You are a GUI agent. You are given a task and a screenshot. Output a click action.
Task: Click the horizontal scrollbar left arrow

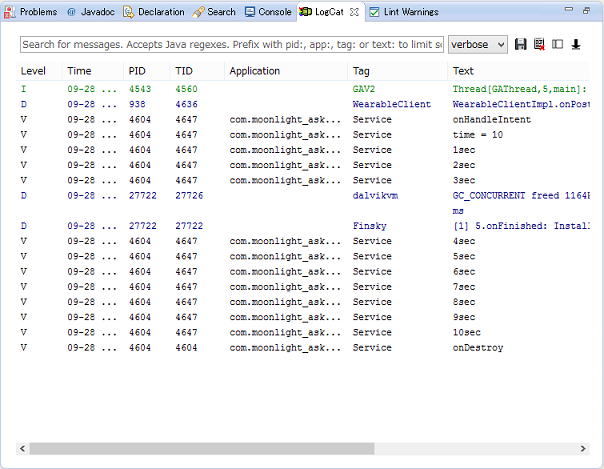click(22, 449)
